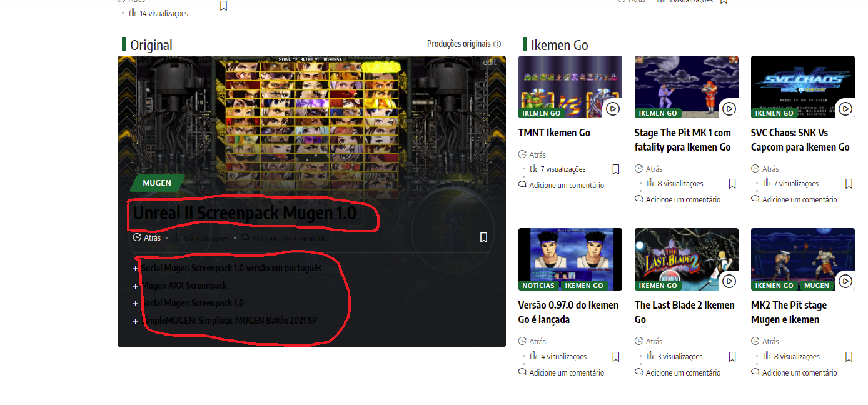Click the play icon on The Last Blade 2 thumbnail
Screen dimensions: 868x405
[729, 281]
